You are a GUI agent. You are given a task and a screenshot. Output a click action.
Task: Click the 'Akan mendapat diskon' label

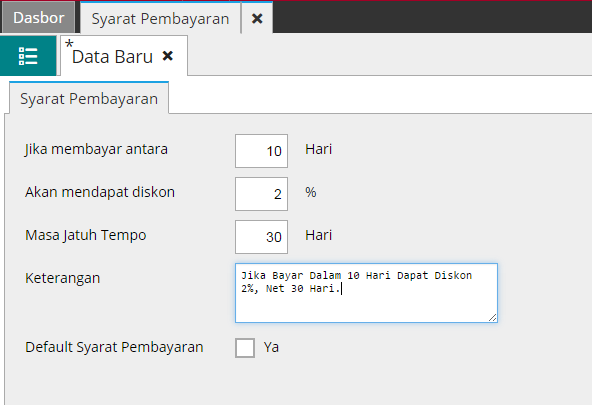100,192
